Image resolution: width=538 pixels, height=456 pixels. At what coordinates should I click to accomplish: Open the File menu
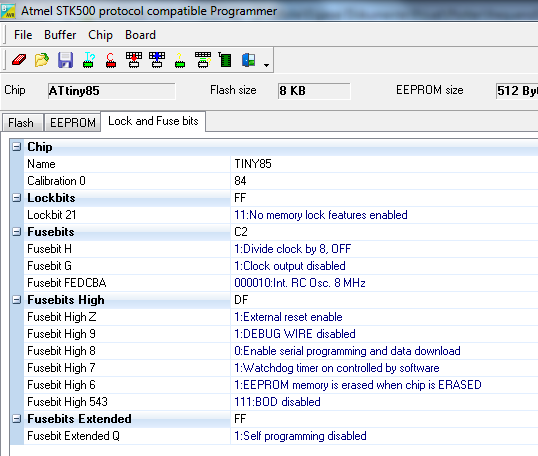click(x=23, y=35)
